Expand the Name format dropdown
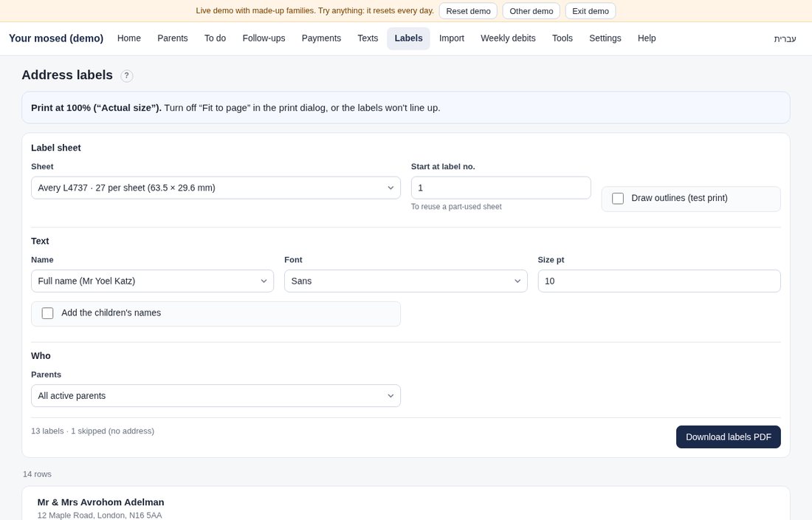The image size is (812, 520). (152, 281)
